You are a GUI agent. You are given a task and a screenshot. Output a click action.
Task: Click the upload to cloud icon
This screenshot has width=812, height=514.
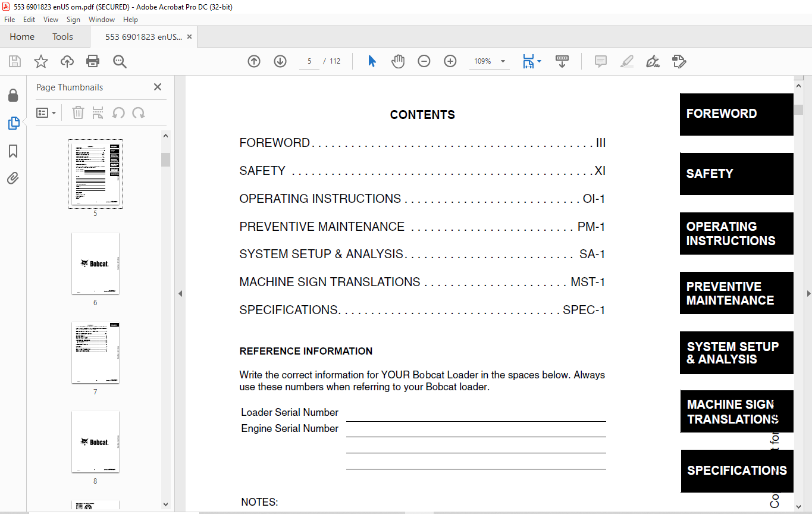[67, 61]
